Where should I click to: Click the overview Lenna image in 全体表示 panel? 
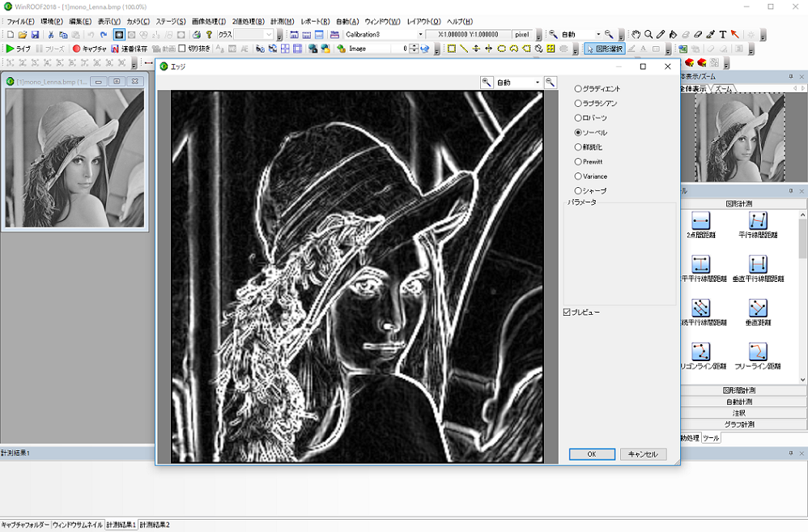739,138
